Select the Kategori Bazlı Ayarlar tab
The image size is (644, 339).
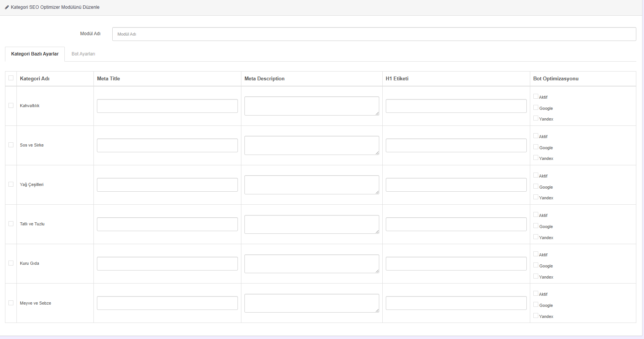pyautogui.click(x=35, y=54)
